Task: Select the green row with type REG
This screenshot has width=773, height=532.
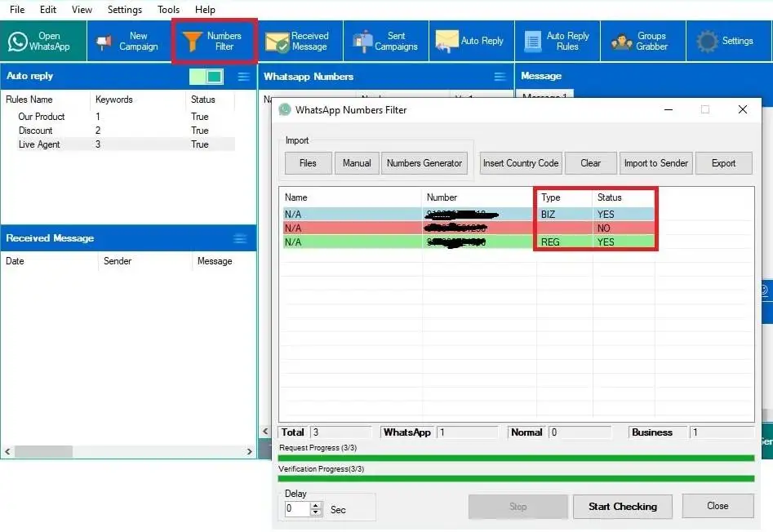Action: 469,242
